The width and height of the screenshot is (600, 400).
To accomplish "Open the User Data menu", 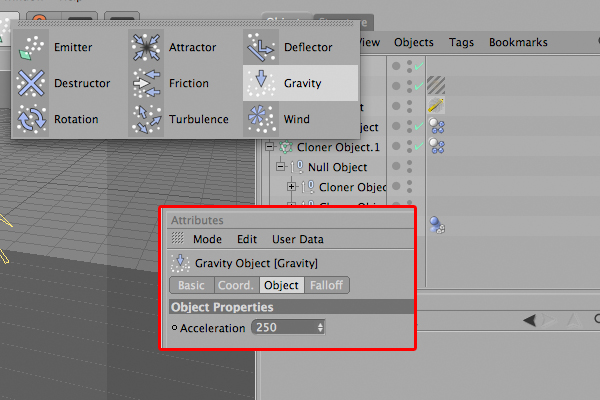I will [x=298, y=239].
